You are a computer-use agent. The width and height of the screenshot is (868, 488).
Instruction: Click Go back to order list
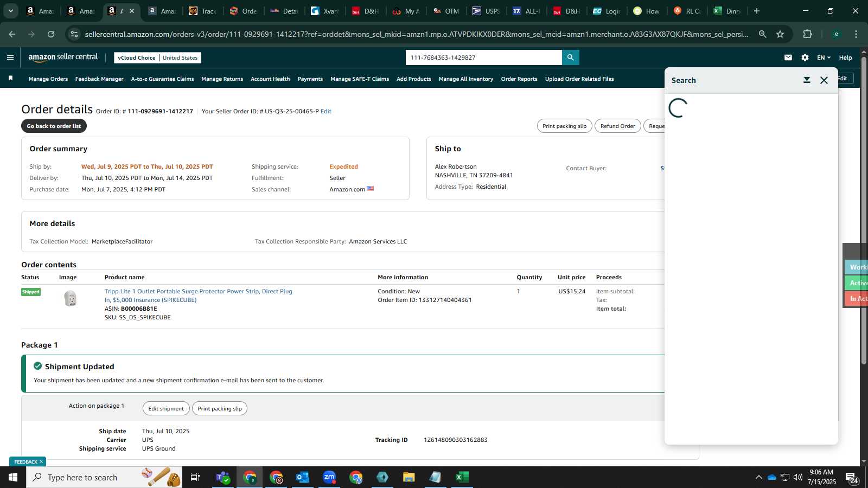(x=54, y=126)
